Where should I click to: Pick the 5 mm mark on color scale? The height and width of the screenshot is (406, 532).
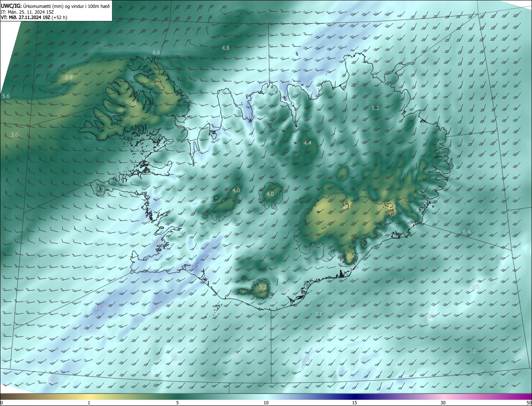(177, 403)
